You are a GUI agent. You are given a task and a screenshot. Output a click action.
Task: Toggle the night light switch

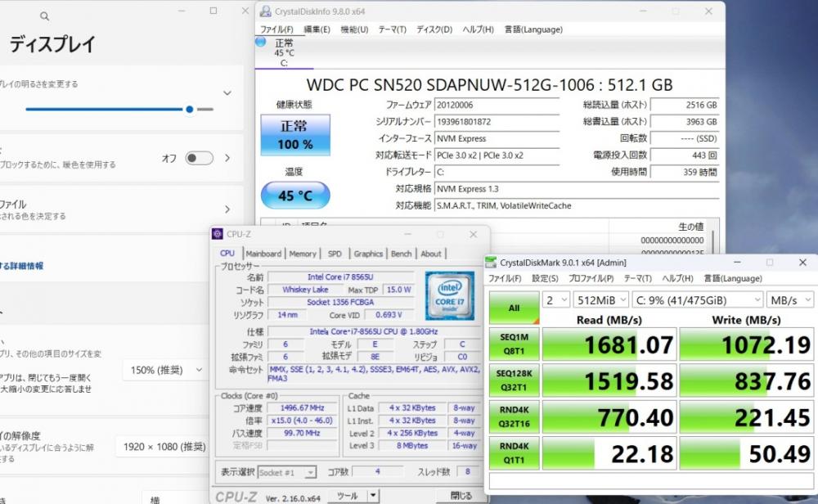[199, 158]
